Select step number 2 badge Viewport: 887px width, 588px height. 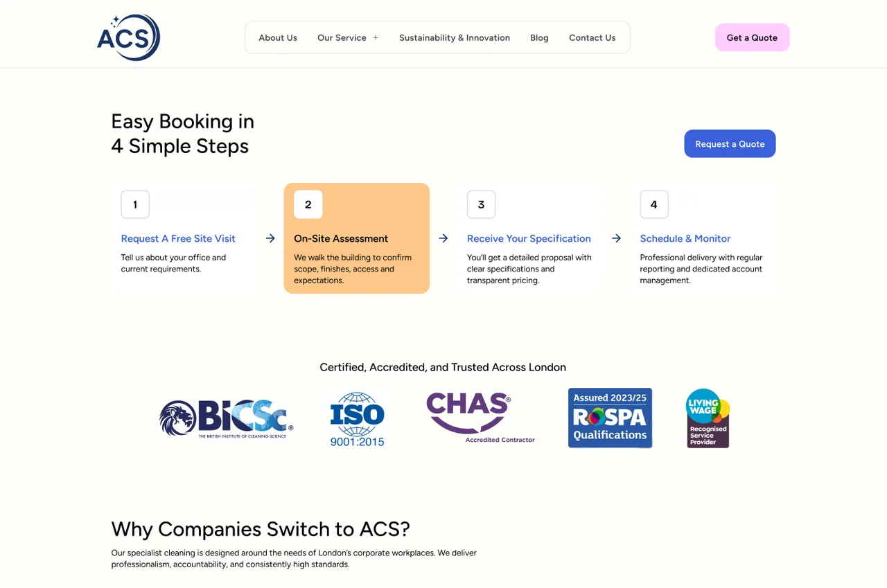[x=308, y=204]
